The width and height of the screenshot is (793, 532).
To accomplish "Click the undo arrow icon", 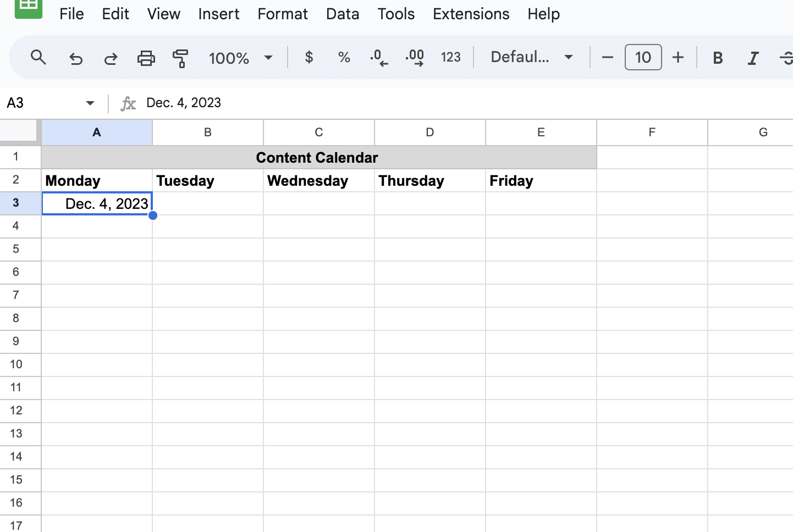I will click(75, 58).
